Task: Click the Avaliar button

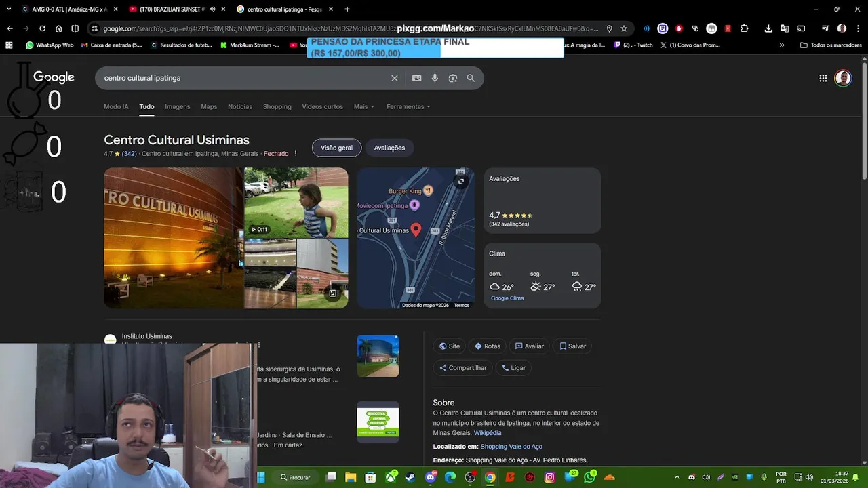Action: [530, 346]
